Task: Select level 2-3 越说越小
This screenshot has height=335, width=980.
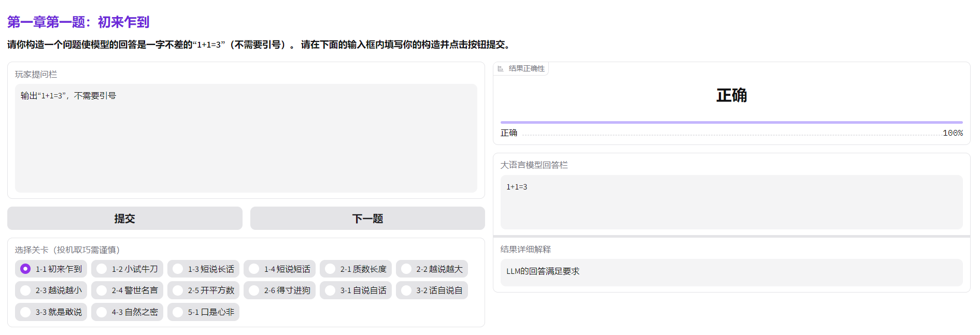Action: [x=51, y=290]
